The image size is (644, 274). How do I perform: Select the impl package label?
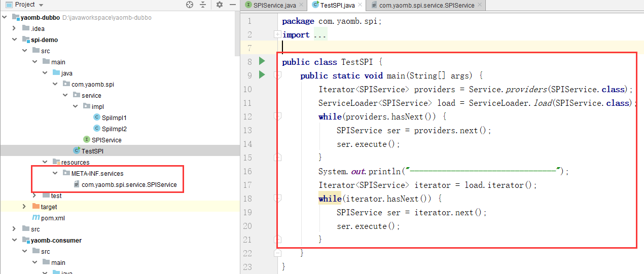pos(97,106)
